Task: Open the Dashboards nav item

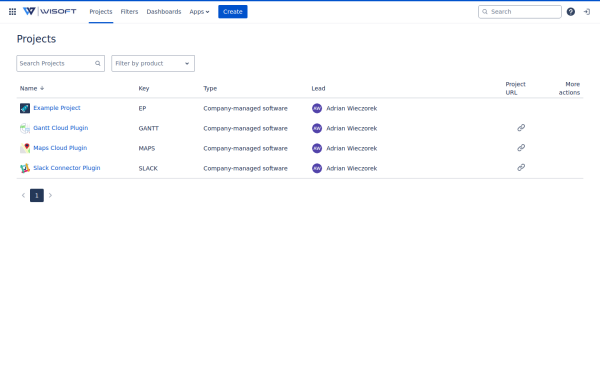Action: coord(164,12)
